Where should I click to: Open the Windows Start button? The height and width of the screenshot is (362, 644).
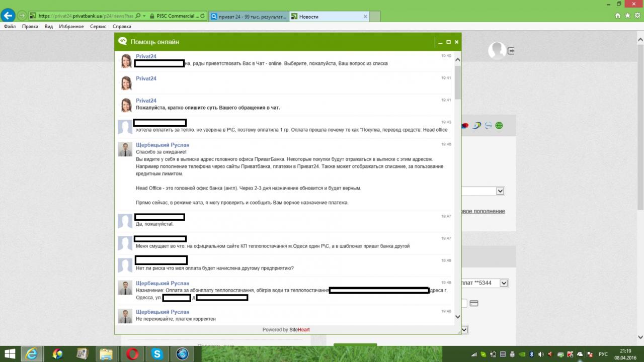tap(10, 354)
